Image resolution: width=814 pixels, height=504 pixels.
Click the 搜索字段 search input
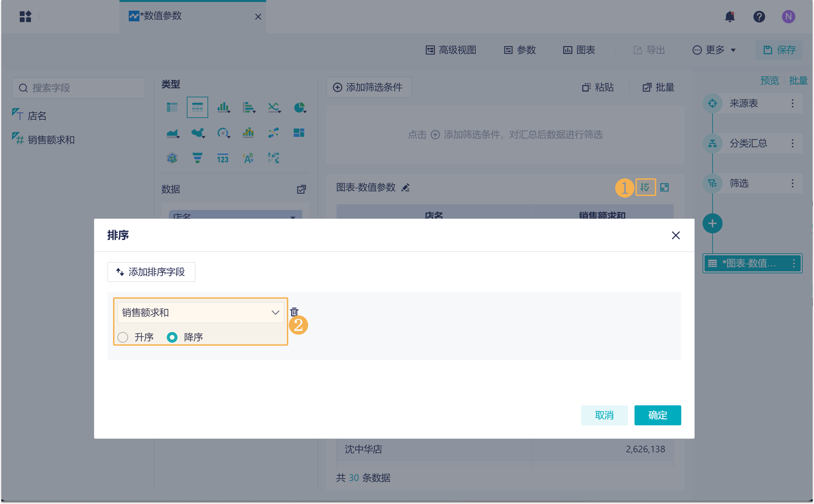point(79,88)
